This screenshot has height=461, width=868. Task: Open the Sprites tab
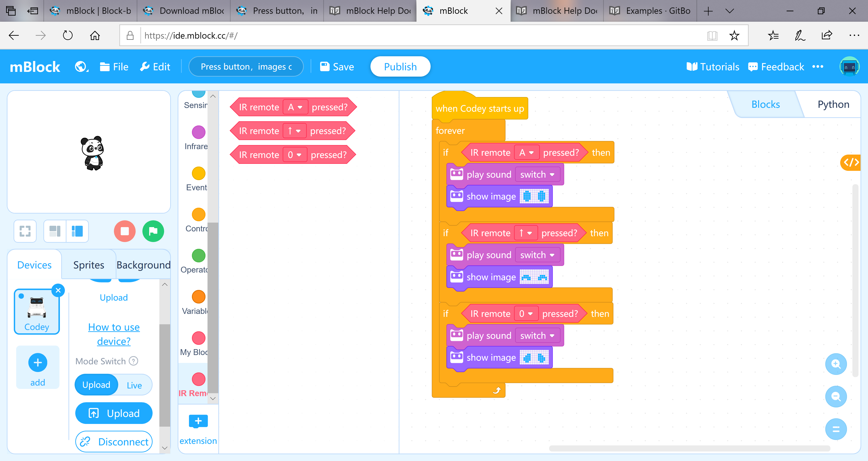[89, 265]
